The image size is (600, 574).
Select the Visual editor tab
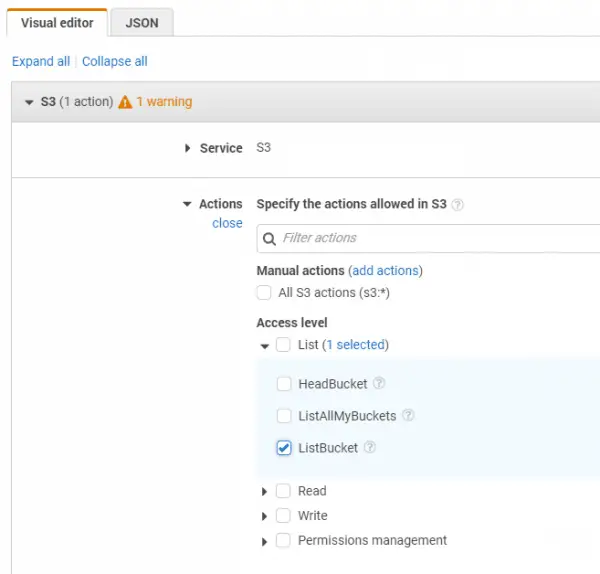tap(57, 23)
